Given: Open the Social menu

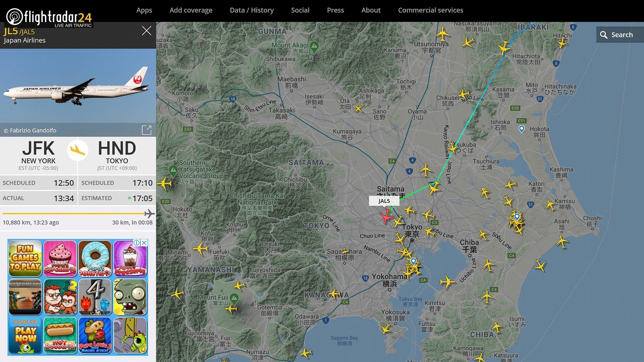Looking at the screenshot, I should tap(300, 10).
